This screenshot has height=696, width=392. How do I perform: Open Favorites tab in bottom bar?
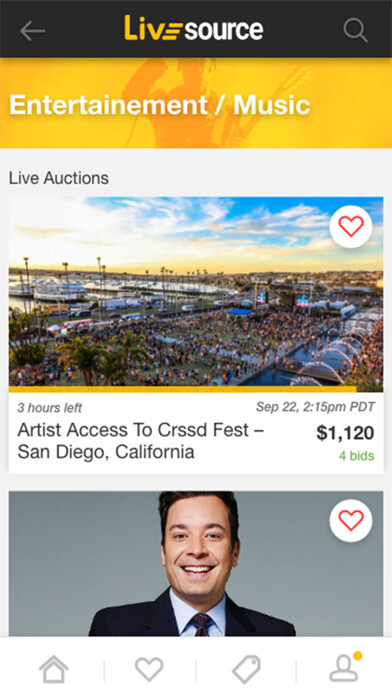click(x=149, y=669)
